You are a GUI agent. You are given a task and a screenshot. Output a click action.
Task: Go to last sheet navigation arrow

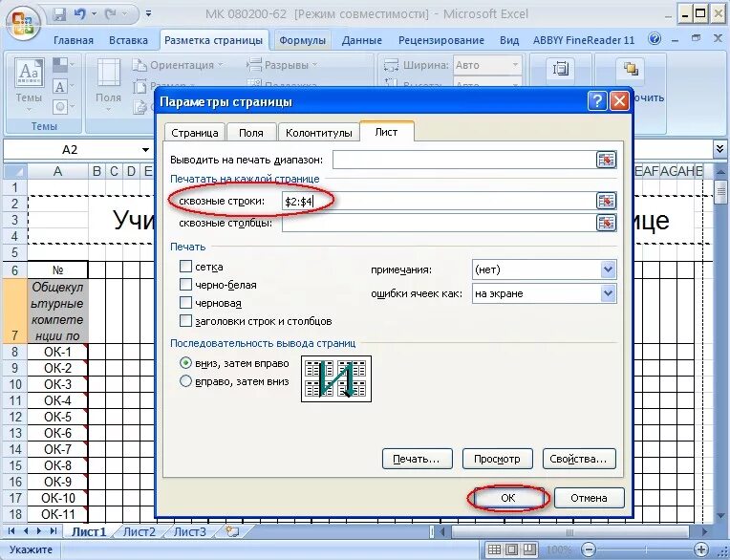tap(54, 531)
